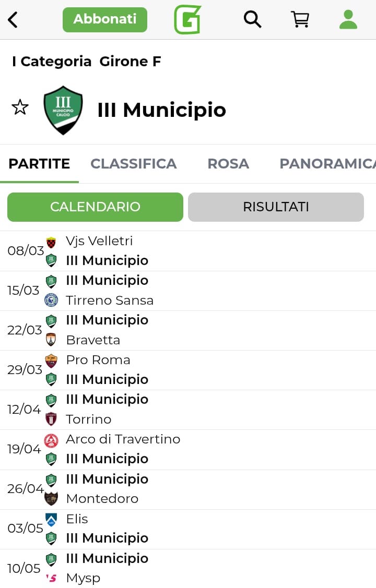Open the search magnifier icon

252,20
